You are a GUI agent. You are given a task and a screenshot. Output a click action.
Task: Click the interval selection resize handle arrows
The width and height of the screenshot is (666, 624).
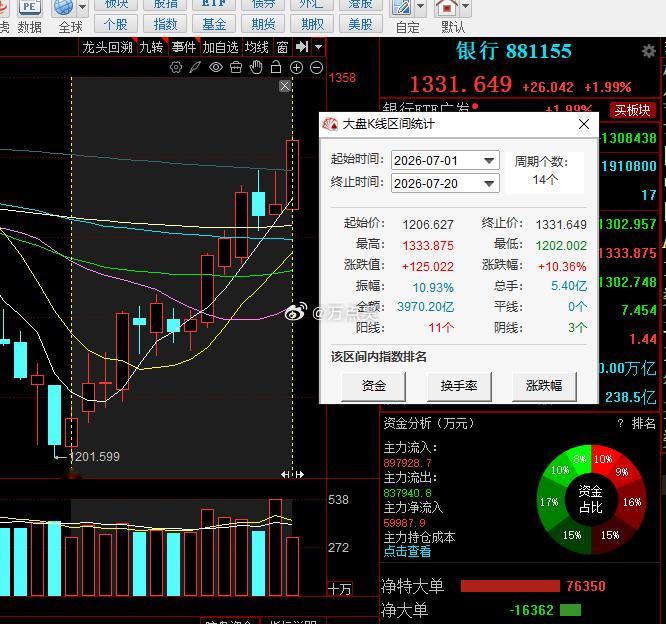[293, 474]
